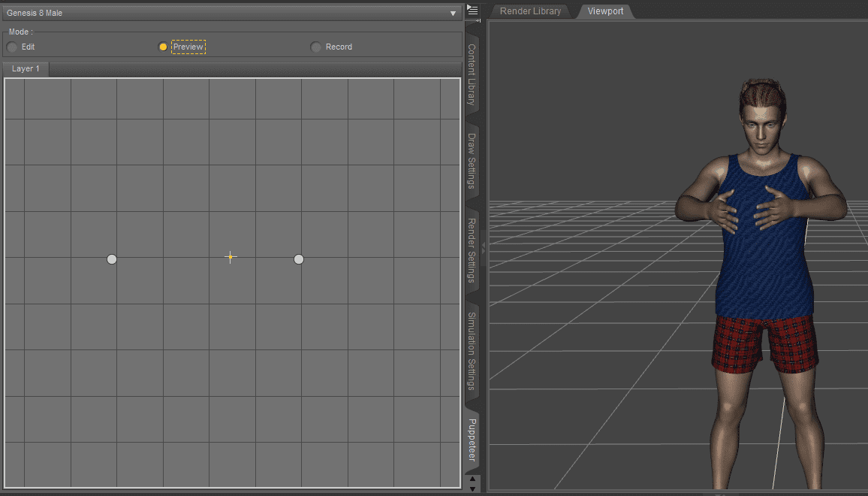This screenshot has height=496, width=868.
Task: Switch to the Layer 1 tab
Action: [26, 68]
